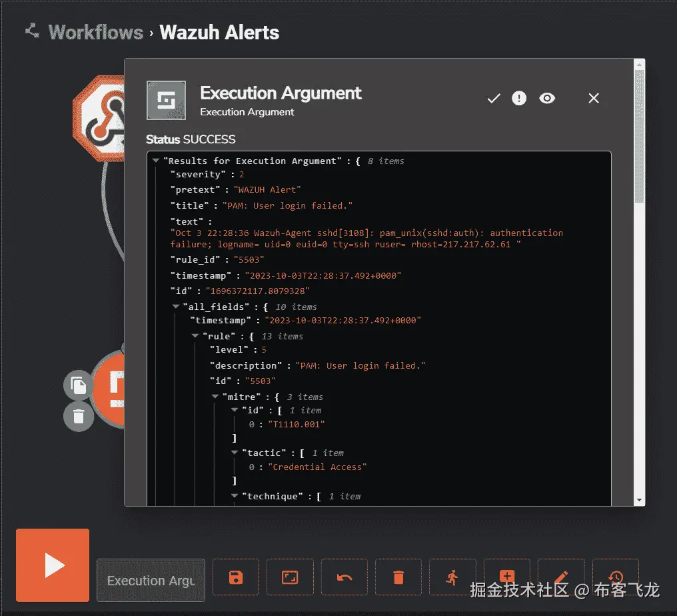Screen dimensions: 677x616
Task: Close the Execution Argument dialog
Action: pos(594,98)
